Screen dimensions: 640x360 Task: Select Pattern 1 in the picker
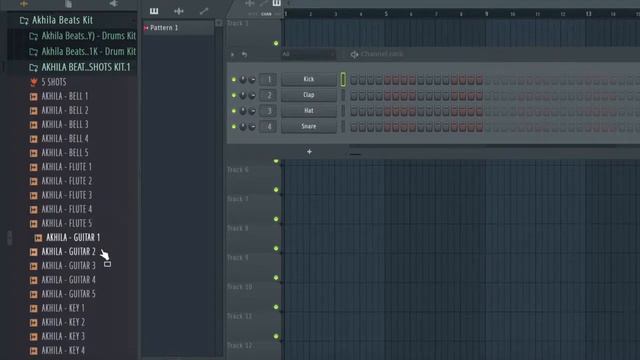pos(178,28)
